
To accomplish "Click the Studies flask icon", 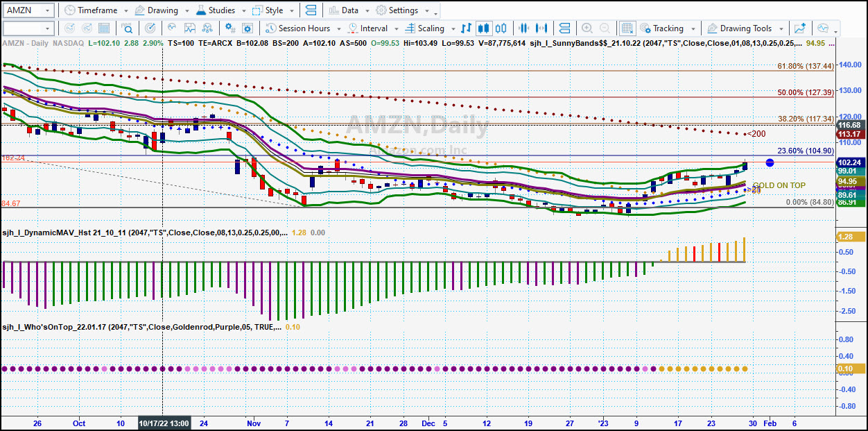I will point(200,10).
